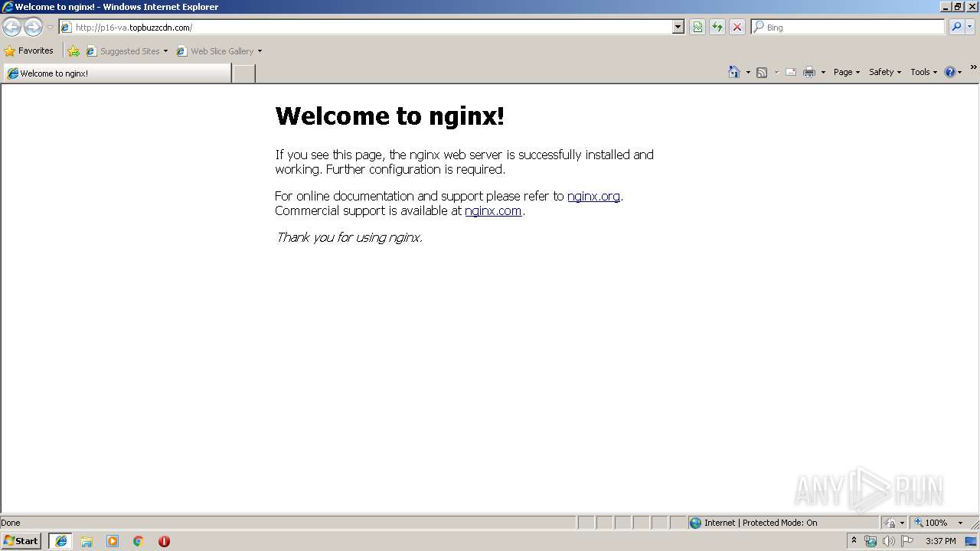Open the Favorites star button
This screenshot has width=980, height=551.
click(29, 51)
